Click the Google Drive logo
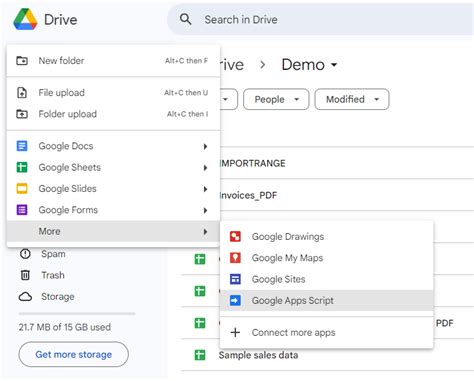Screen dimensions: 474x381 click(25, 19)
